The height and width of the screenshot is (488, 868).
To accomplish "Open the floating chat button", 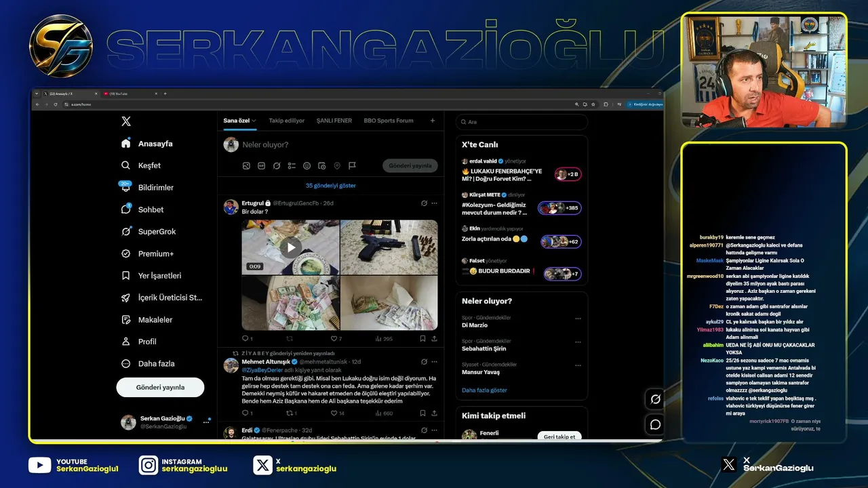I will [655, 424].
